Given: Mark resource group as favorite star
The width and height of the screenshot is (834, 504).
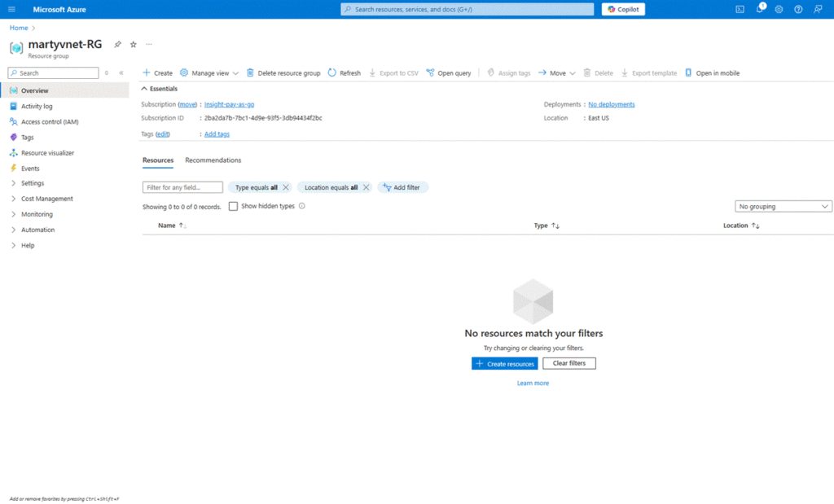Looking at the screenshot, I should (134, 44).
